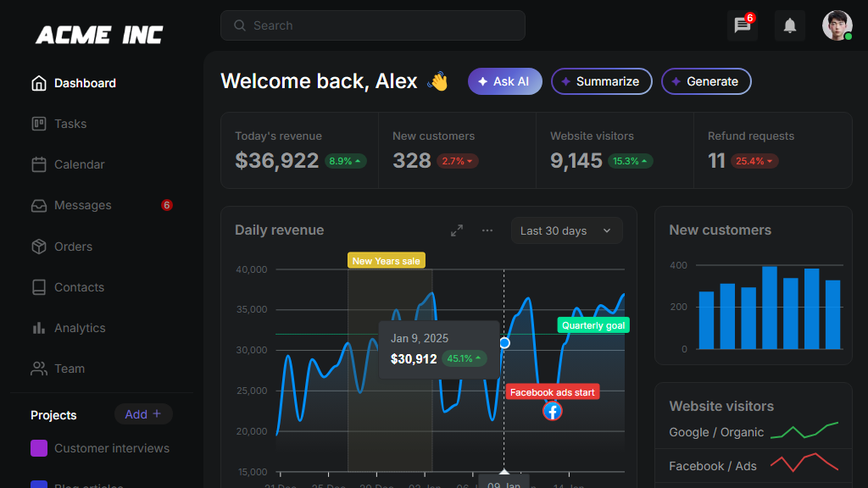Click the $30,912 tooltip value
The height and width of the screenshot is (488, 868).
coord(414,359)
